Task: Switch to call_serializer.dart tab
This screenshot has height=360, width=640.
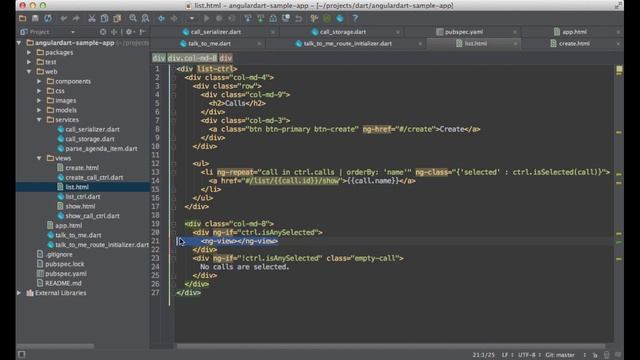Action: tap(216, 32)
